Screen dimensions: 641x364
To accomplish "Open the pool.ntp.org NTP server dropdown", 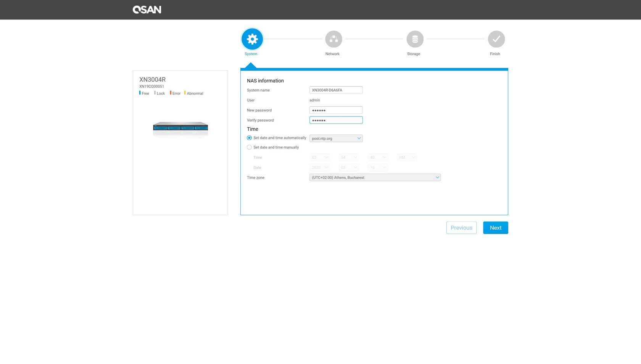I will [x=336, y=139].
